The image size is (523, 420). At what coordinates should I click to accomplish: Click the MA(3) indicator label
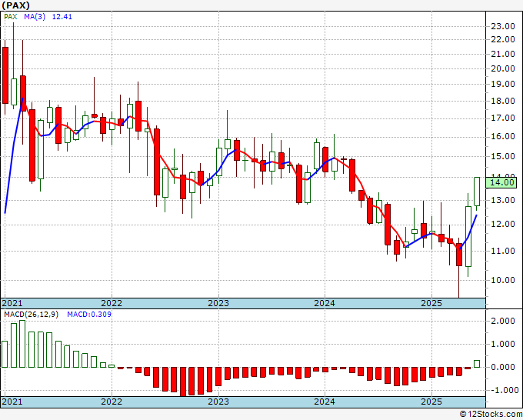(35, 17)
